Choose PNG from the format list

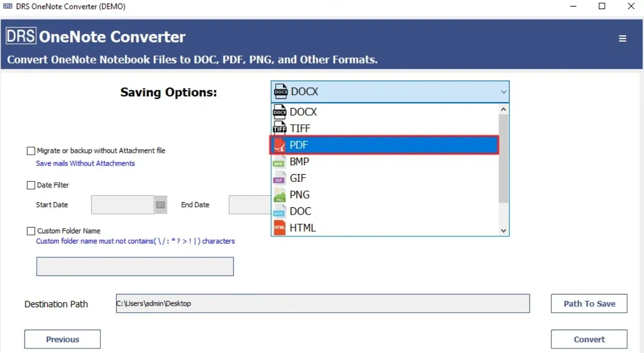tap(300, 195)
